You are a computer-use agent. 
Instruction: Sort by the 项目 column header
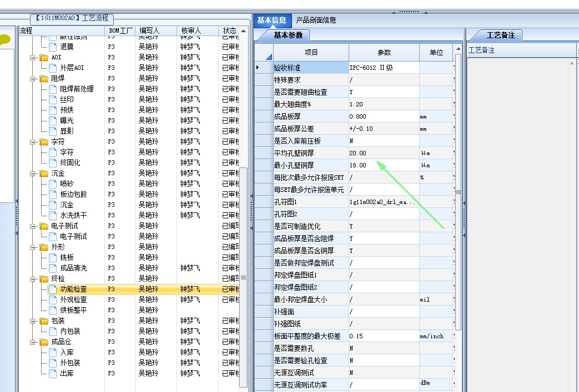point(311,52)
